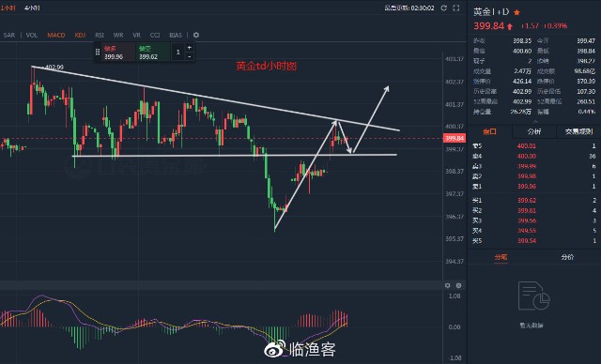Click the order quantity field
The image size is (601, 364).
tap(177, 52)
